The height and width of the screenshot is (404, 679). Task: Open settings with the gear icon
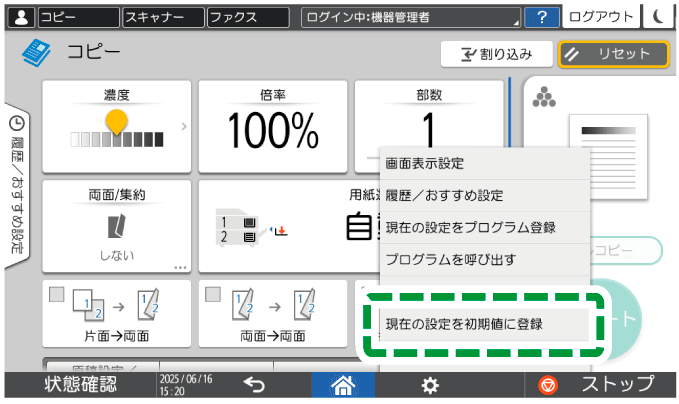tap(430, 385)
